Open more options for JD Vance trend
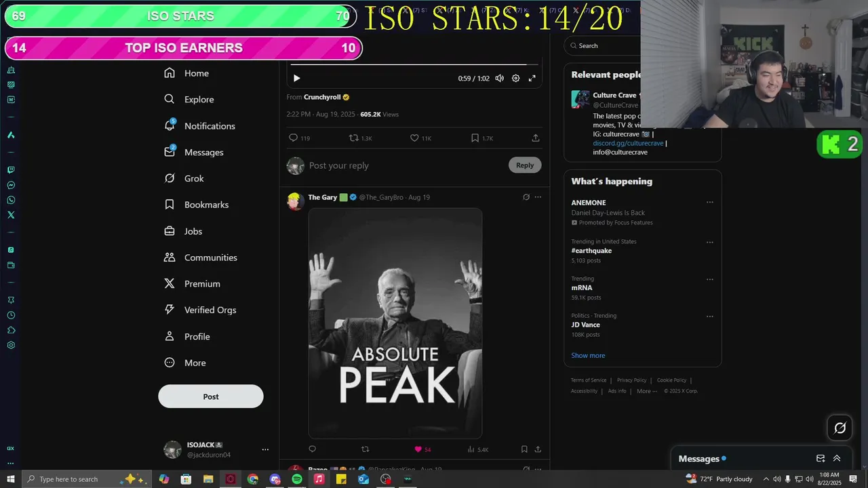This screenshot has height=488, width=868. [x=710, y=316]
